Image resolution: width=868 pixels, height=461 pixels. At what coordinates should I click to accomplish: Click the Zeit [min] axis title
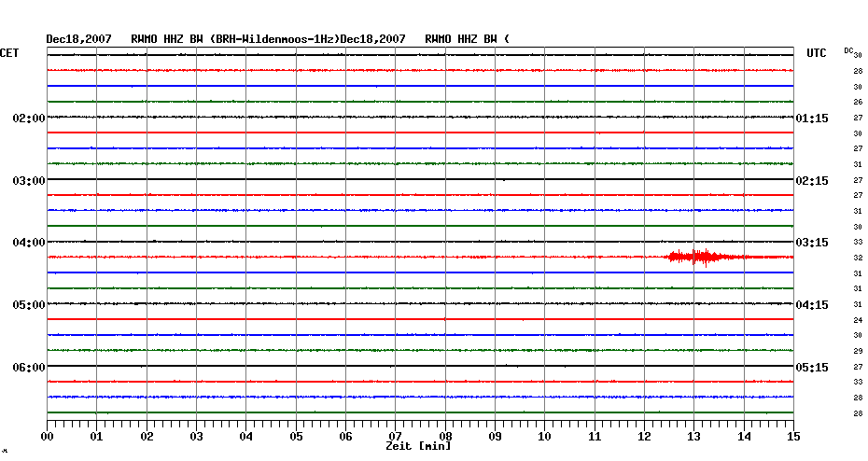point(418,446)
